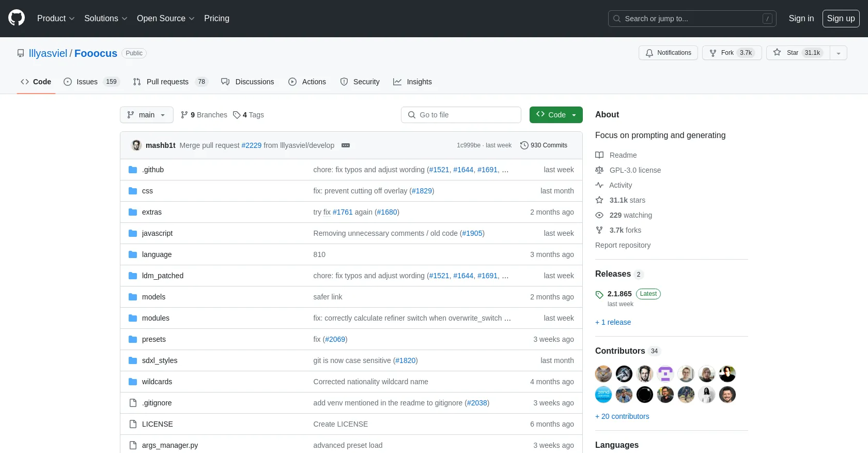Open the #2069 link in presets row
Viewport: 868px width, 453px height.
pyautogui.click(x=335, y=339)
